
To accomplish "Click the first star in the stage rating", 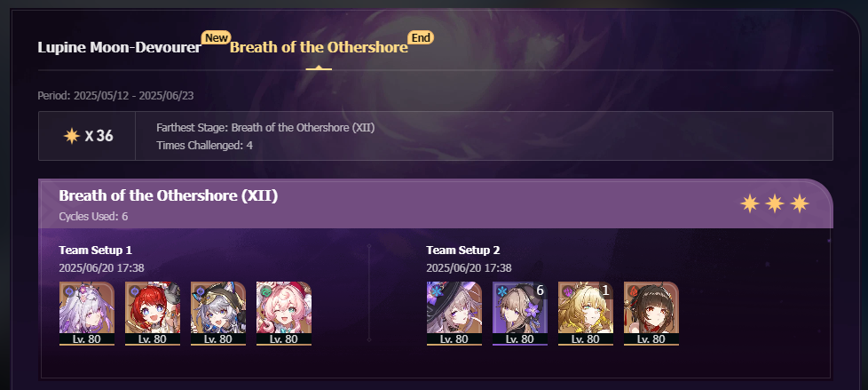I will [750, 203].
